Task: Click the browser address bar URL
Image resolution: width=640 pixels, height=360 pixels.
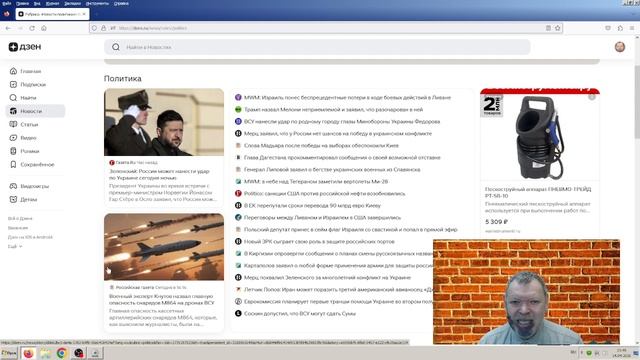Action: coord(153,28)
